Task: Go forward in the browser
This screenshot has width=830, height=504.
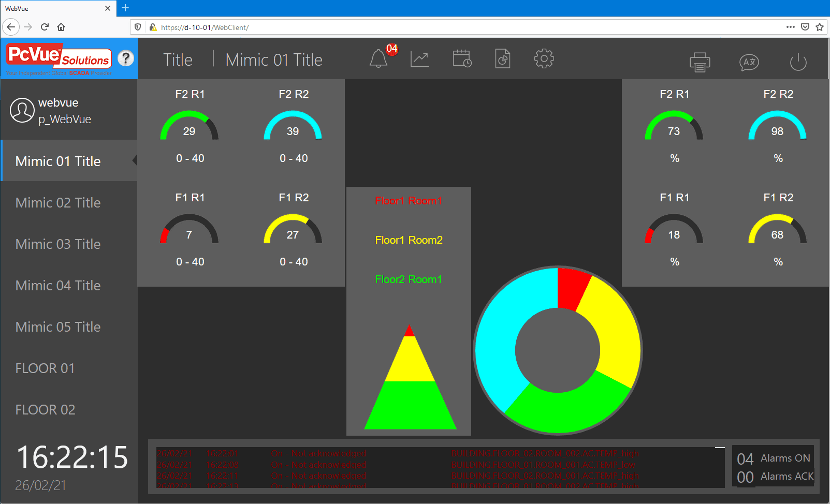Action: (28, 27)
